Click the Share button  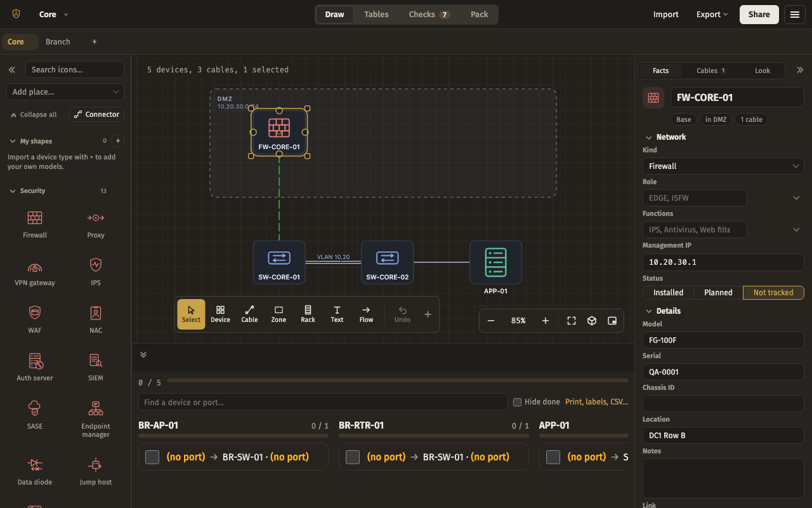[x=759, y=15]
